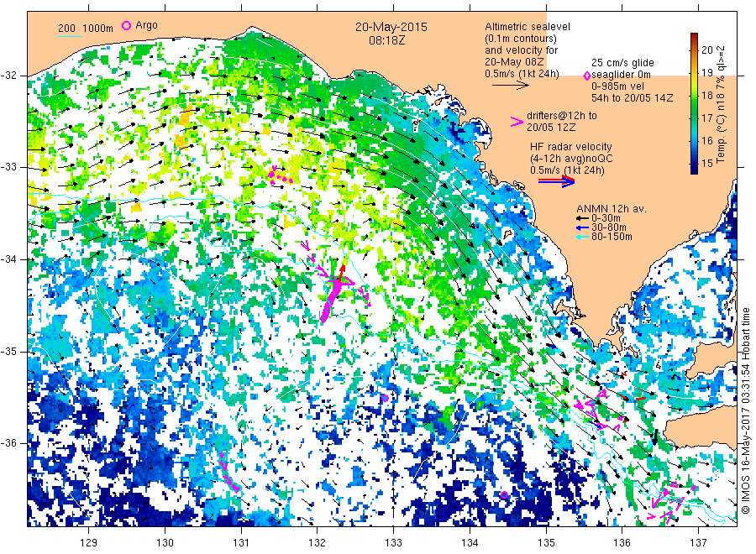Viewport: 756px width, 554px height.
Task: Click the magenta Argo circle in legend
Action: (126, 25)
